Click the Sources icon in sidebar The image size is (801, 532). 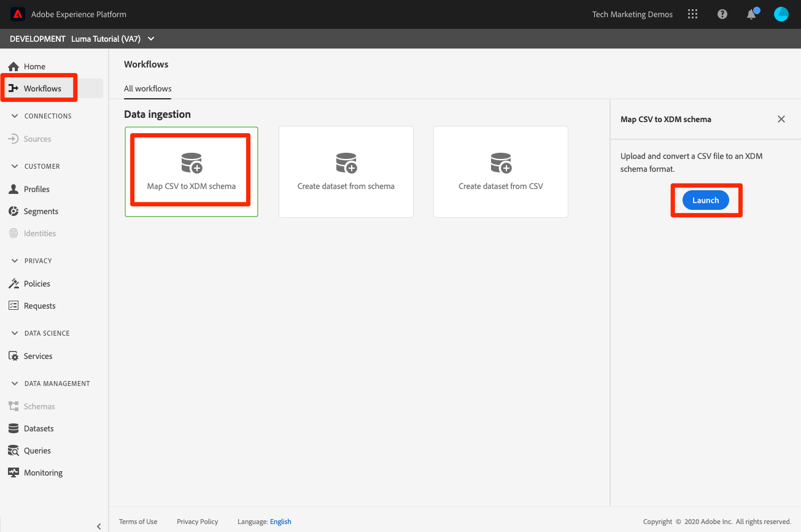14,139
